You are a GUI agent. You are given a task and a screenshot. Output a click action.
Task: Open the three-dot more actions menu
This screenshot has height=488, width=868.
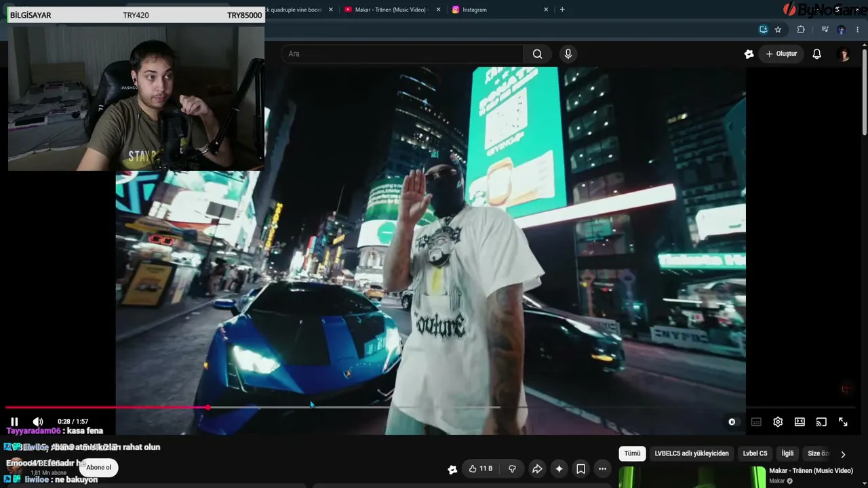(x=602, y=468)
